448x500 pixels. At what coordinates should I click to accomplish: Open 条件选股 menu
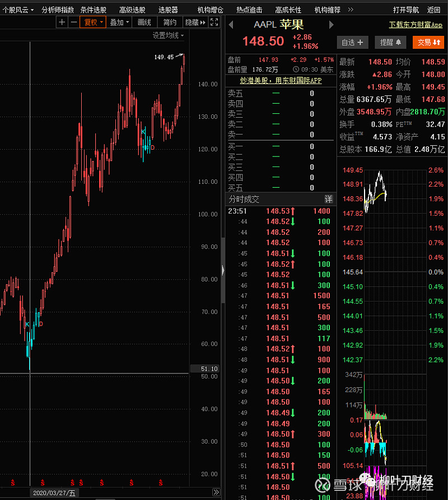pyautogui.click(x=94, y=10)
